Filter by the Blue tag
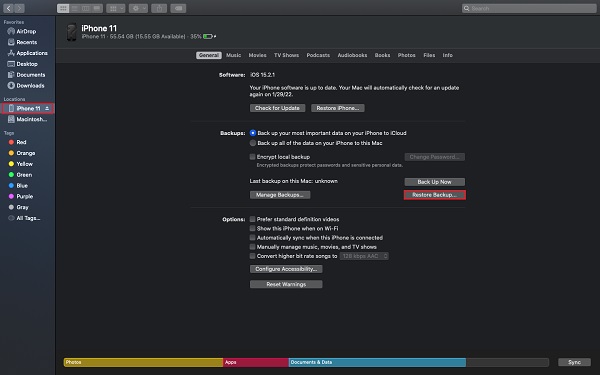 click(x=22, y=186)
